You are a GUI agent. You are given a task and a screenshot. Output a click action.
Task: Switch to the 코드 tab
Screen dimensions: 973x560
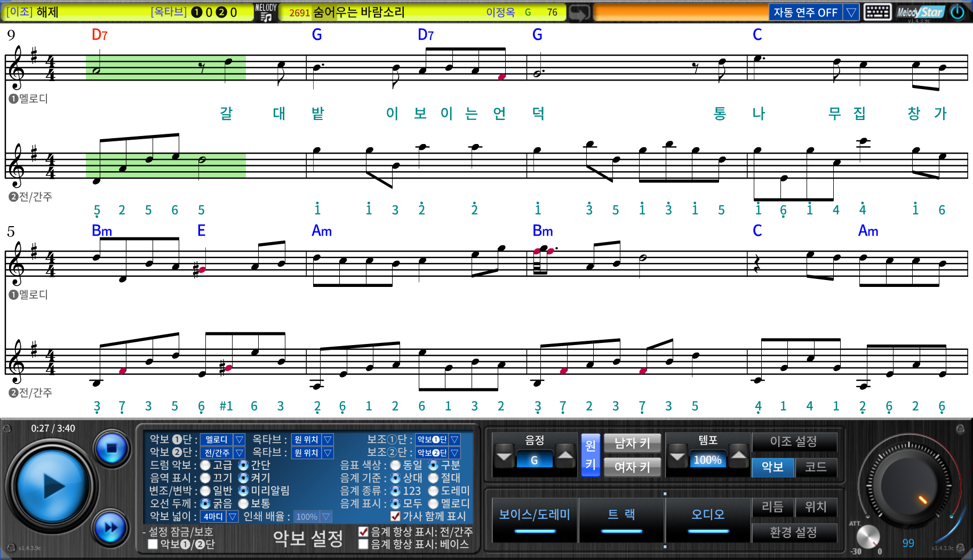pos(816,467)
